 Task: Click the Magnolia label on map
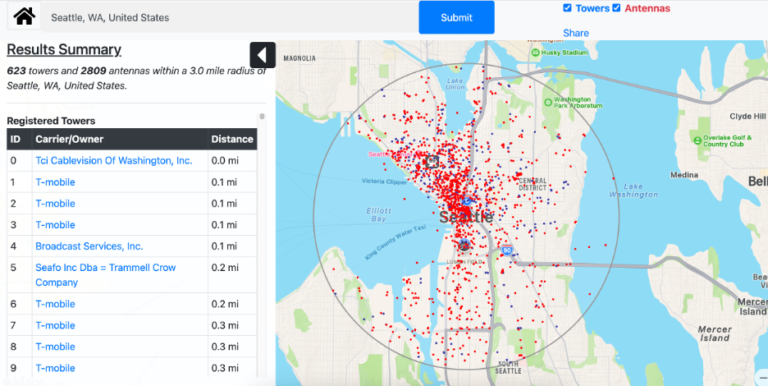(299, 58)
